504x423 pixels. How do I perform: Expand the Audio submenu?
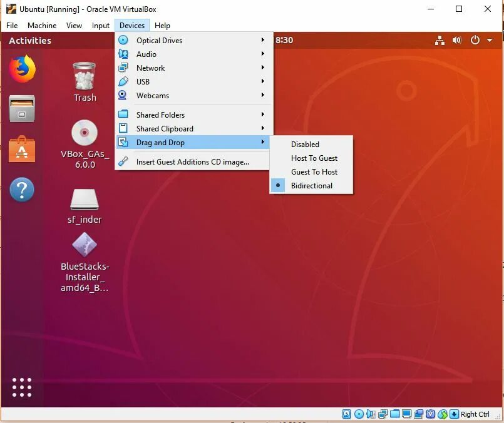[x=193, y=54]
